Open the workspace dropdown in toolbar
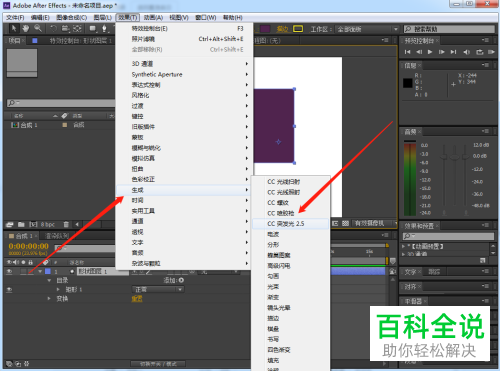 tap(367, 29)
